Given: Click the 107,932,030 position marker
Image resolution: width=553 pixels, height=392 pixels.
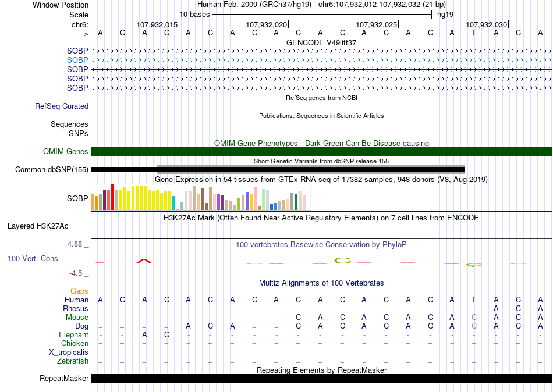Looking at the screenshot, I should 487,24.
